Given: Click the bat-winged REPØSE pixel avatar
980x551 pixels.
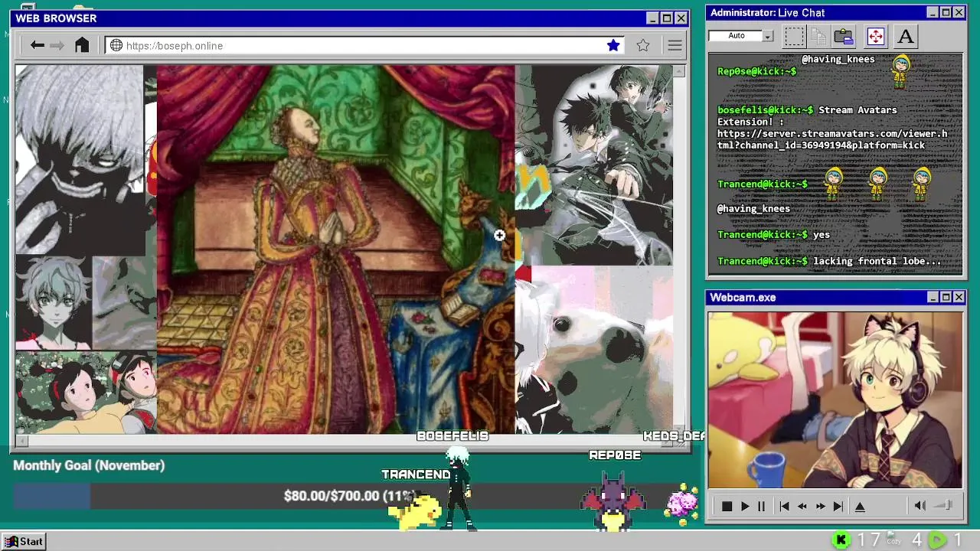Looking at the screenshot, I should click(x=613, y=500).
